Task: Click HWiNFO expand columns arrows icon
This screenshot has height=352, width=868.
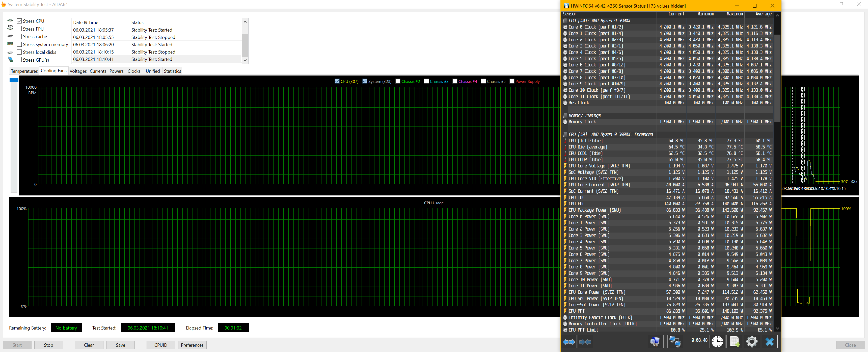Action: coord(569,342)
